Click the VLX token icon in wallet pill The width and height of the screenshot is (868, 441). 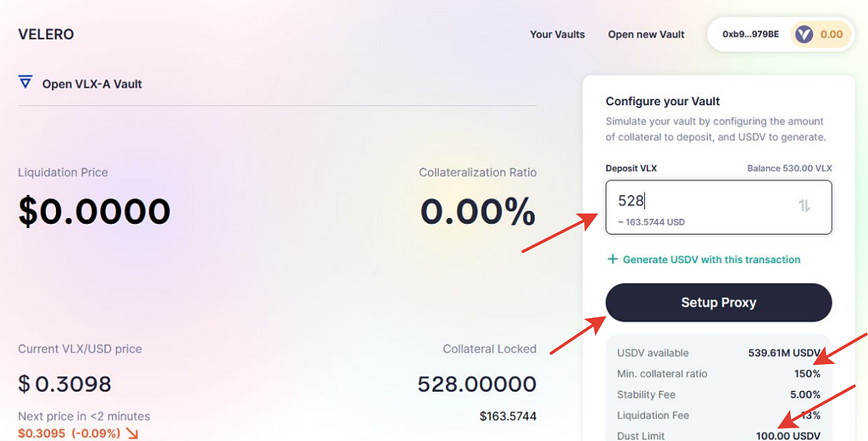804,35
